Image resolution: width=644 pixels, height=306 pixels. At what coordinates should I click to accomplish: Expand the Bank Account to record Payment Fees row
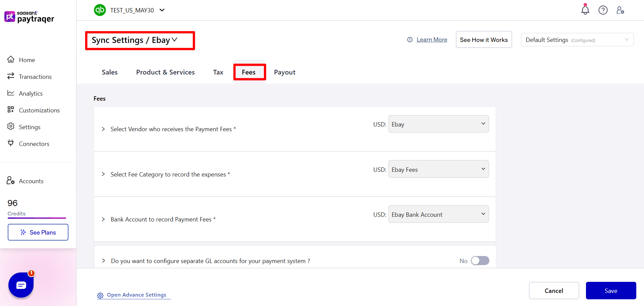(x=103, y=219)
